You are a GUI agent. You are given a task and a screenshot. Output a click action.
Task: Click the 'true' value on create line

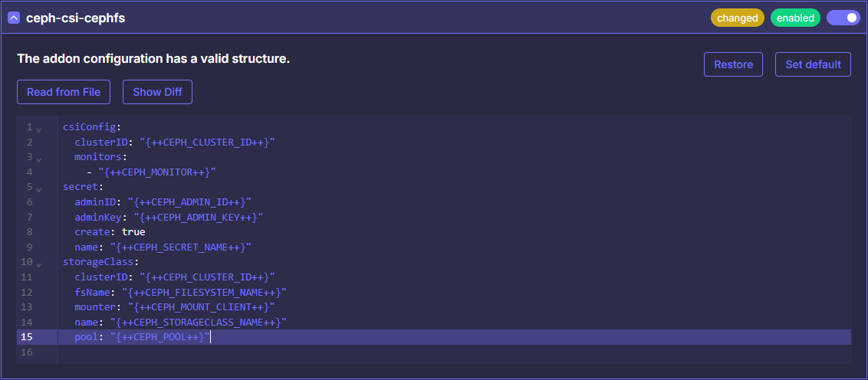tap(133, 231)
